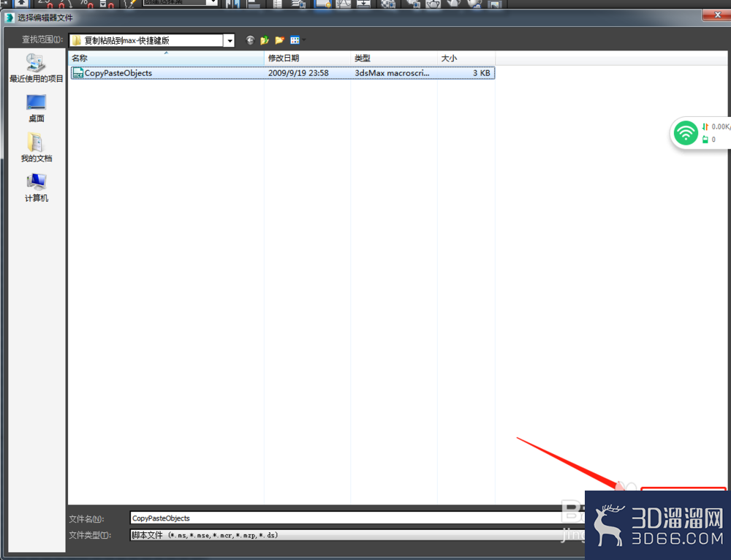The image size is (731, 560).
Task: Go to 桌面 in places bar
Action: tap(37, 108)
